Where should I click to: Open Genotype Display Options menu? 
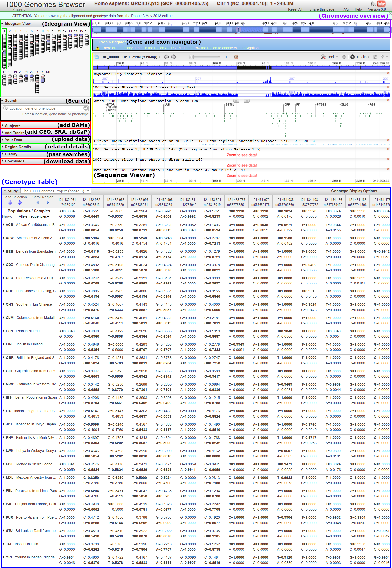tap(356, 191)
